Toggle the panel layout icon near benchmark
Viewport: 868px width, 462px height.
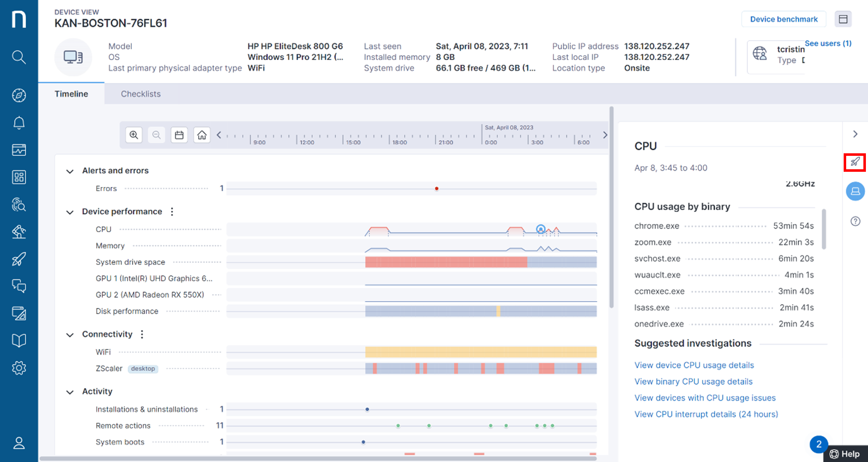pyautogui.click(x=843, y=19)
